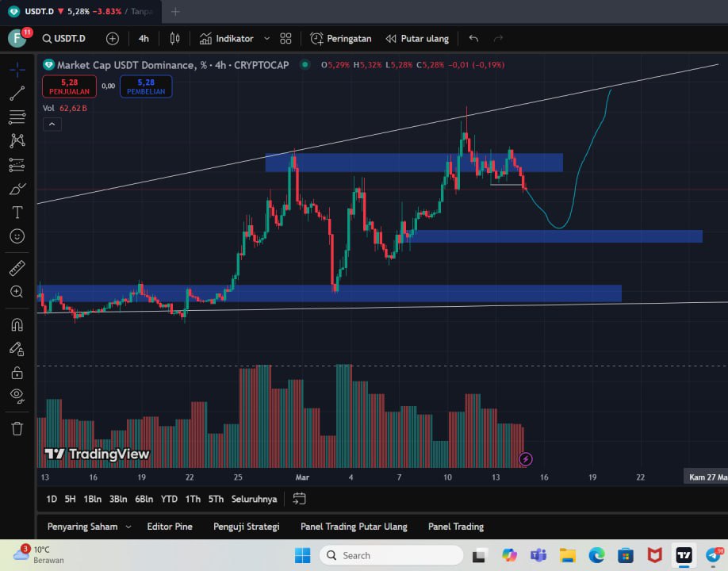Screen dimensions: 728x571
Task: Open the candlestick chart type menu
Action: click(x=174, y=39)
